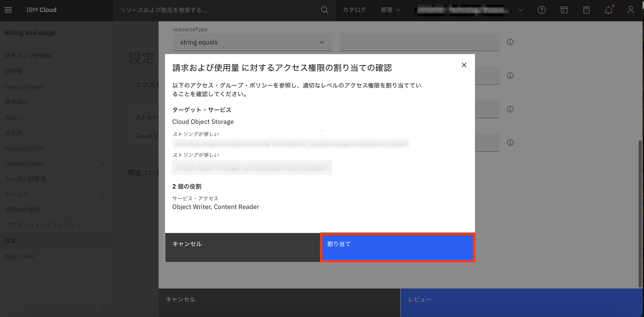644x317 pixels.
Task: Click the info icon beside resourceType field
Action: [510, 42]
